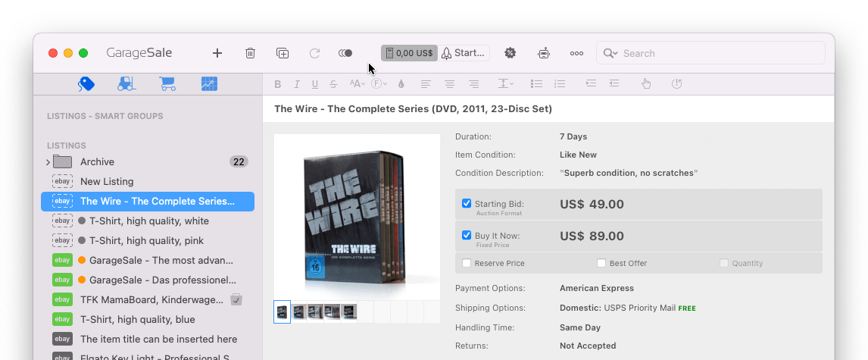Insert a bulleted list

(x=536, y=83)
